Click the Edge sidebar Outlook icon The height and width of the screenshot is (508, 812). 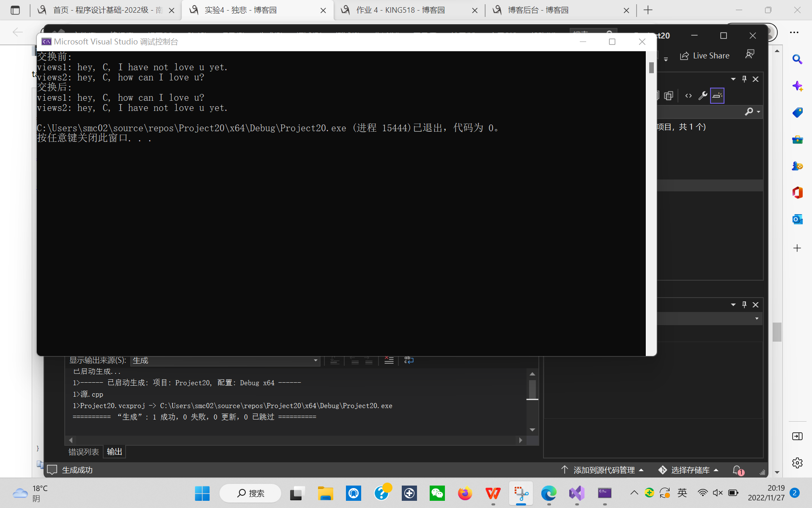pyautogui.click(x=797, y=219)
